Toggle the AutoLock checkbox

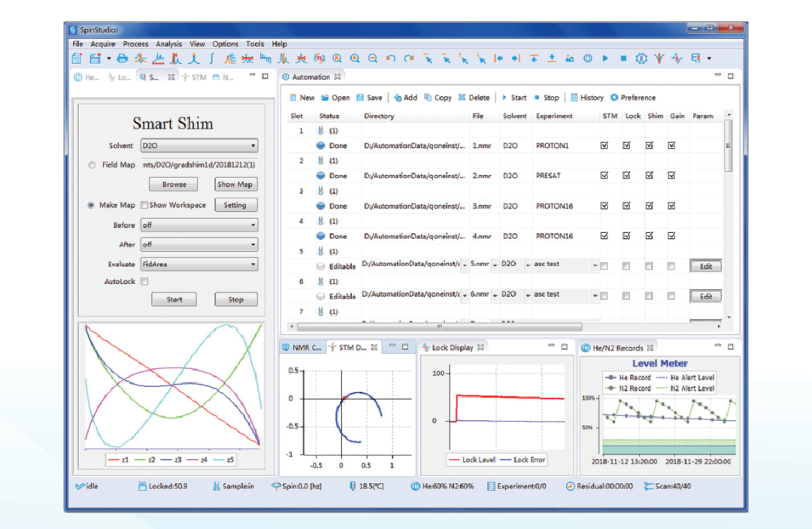coord(144,282)
